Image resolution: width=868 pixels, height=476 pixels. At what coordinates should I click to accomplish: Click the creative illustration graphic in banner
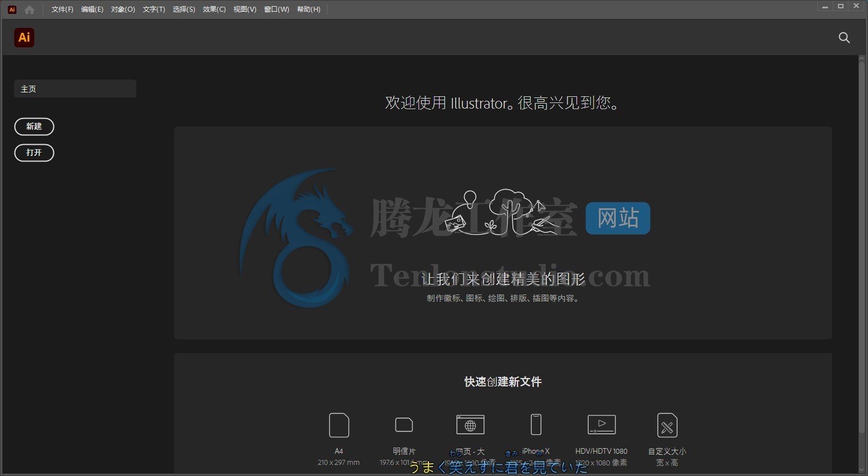[x=503, y=212]
